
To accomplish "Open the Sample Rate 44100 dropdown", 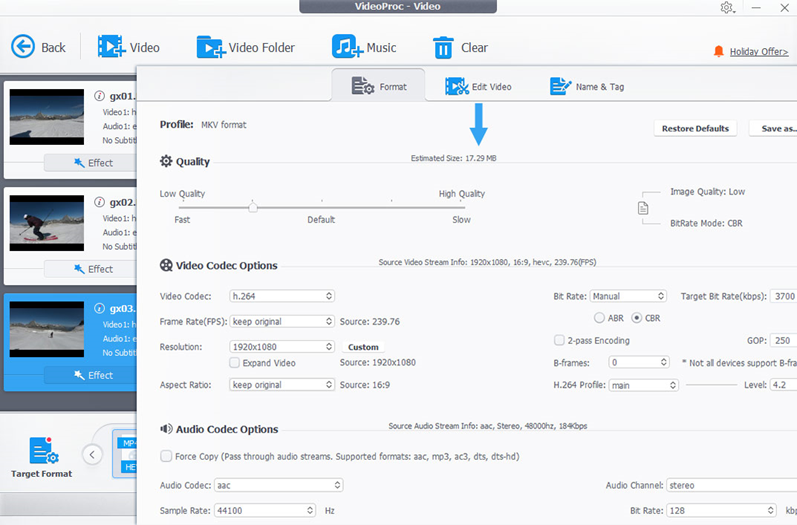I will 265,510.
